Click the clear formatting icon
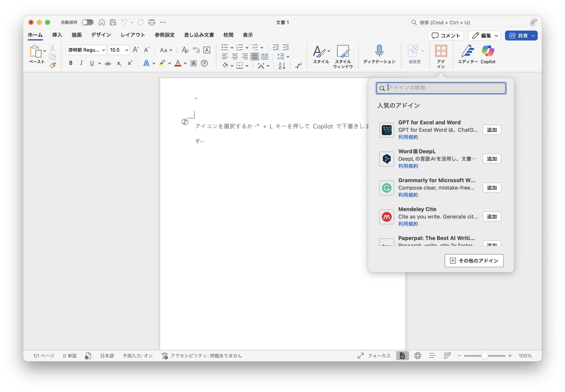The height and width of the screenshot is (392, 565). (185, 50)
